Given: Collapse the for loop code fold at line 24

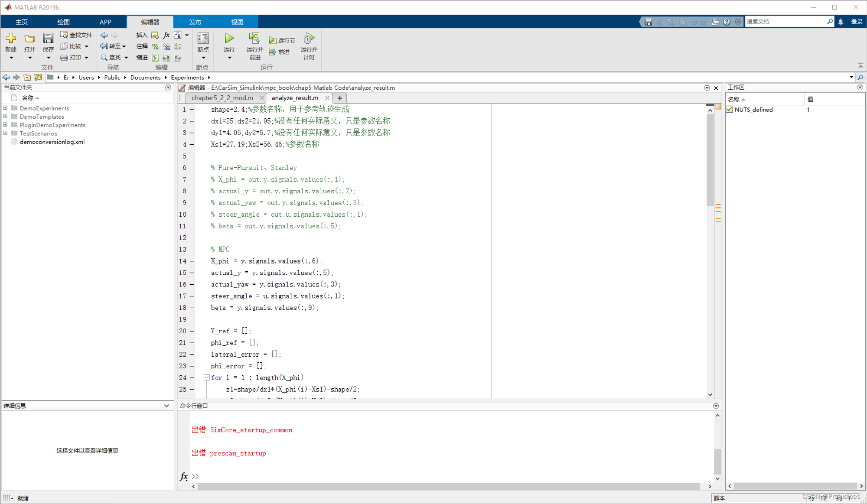Looking at the screenshot, I should coord(207,377).
